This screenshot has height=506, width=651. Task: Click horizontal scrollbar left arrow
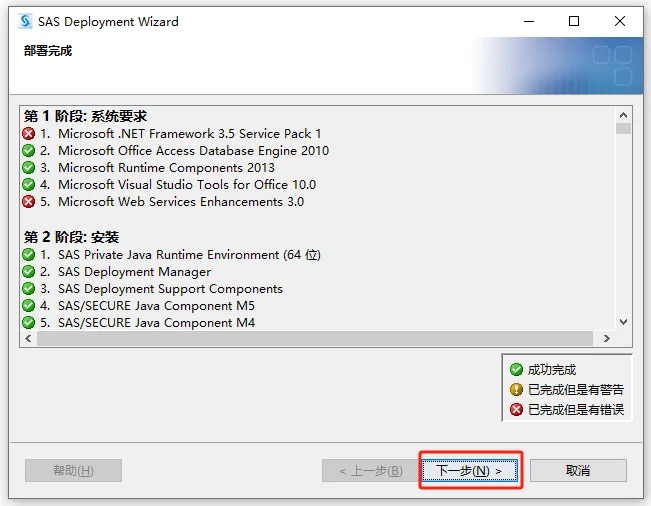[28, 338]
